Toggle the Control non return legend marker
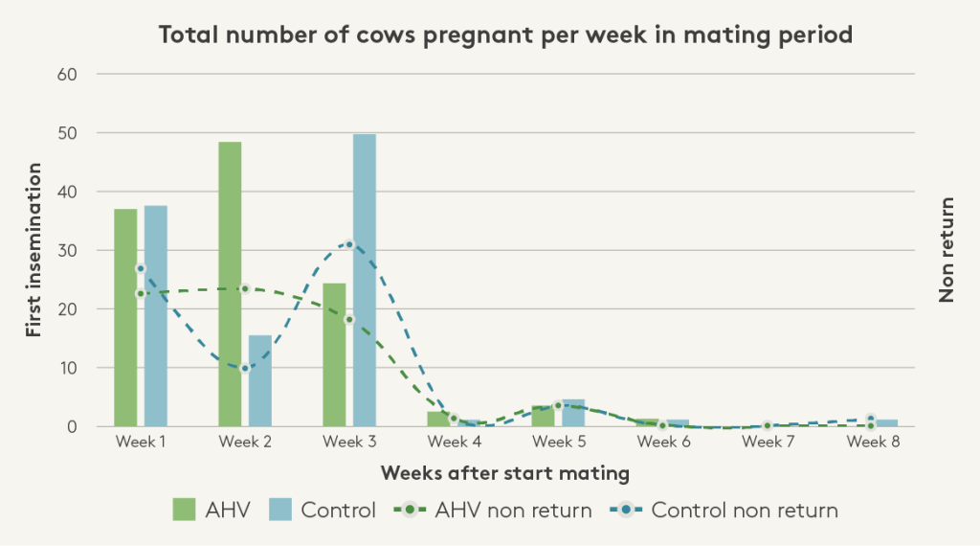The image size is (980, 546). (627, 510)
